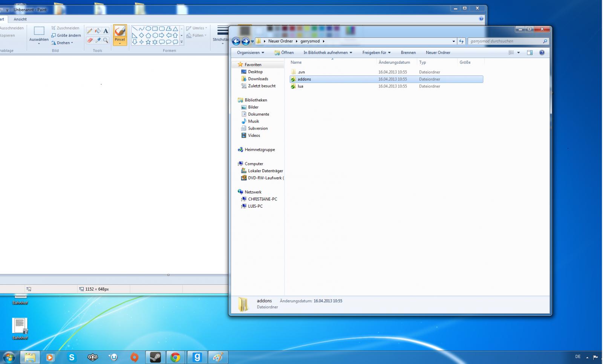Click the Neuer Ordner toolbar button
The height and width of the screenshot is (364, 603).
pyautogui.click(x=438, y=53)
